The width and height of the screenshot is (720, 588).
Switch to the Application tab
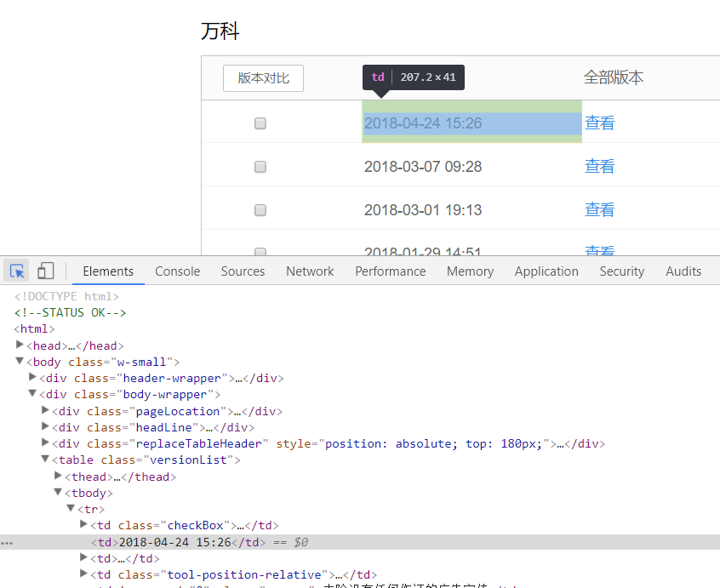click(546, 271)
